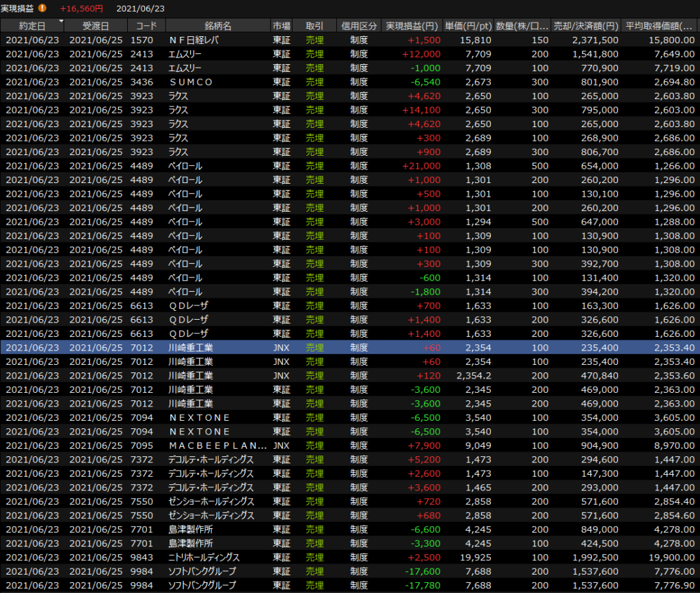
Task: Click the orange info icon beside 実現損益
Action: (x=42, y=8)
